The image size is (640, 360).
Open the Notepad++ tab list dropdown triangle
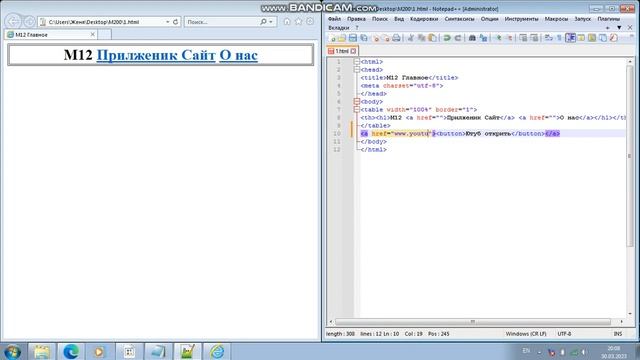coord(619,28)
